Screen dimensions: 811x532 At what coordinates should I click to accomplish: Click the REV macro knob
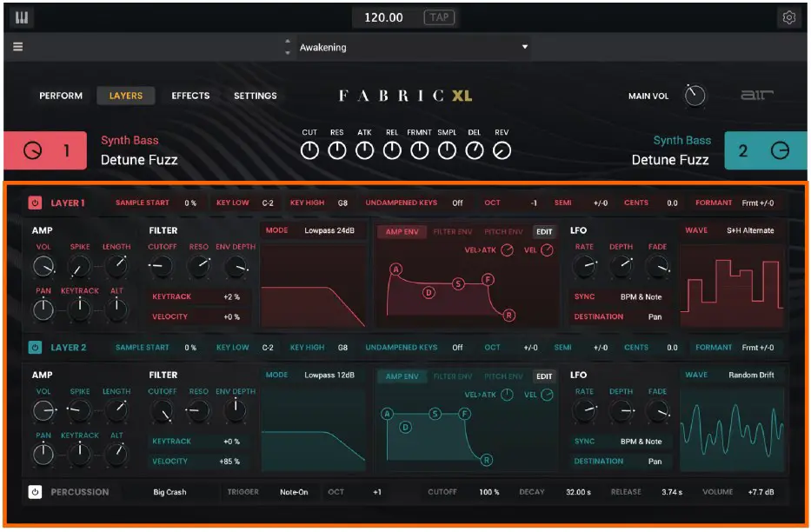(502, 151)
